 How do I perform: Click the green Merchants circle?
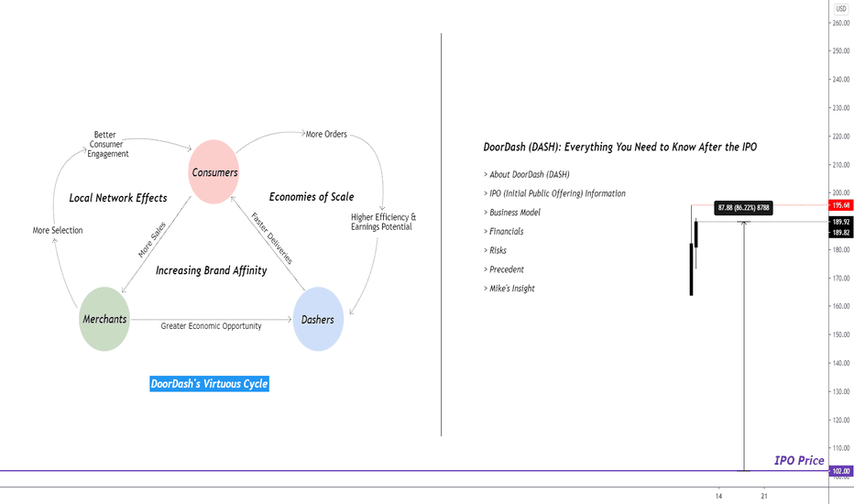(x=104, y=319)
